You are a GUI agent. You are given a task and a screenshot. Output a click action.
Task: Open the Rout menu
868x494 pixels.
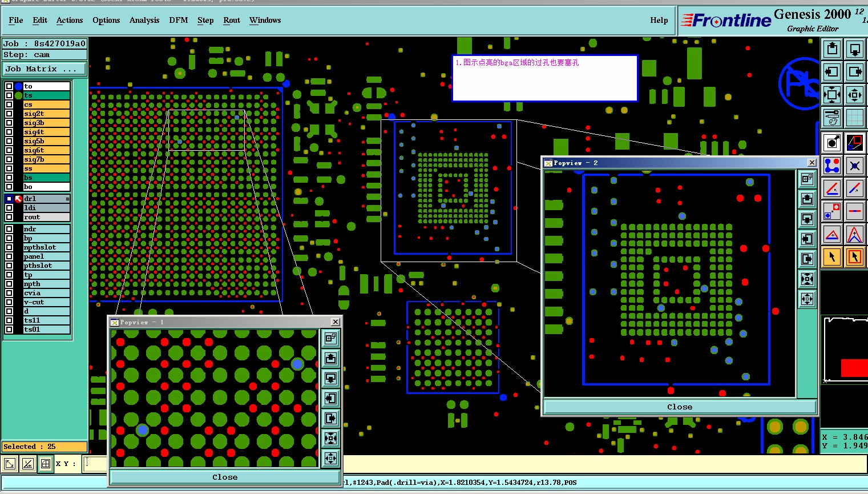coord(232,20)
